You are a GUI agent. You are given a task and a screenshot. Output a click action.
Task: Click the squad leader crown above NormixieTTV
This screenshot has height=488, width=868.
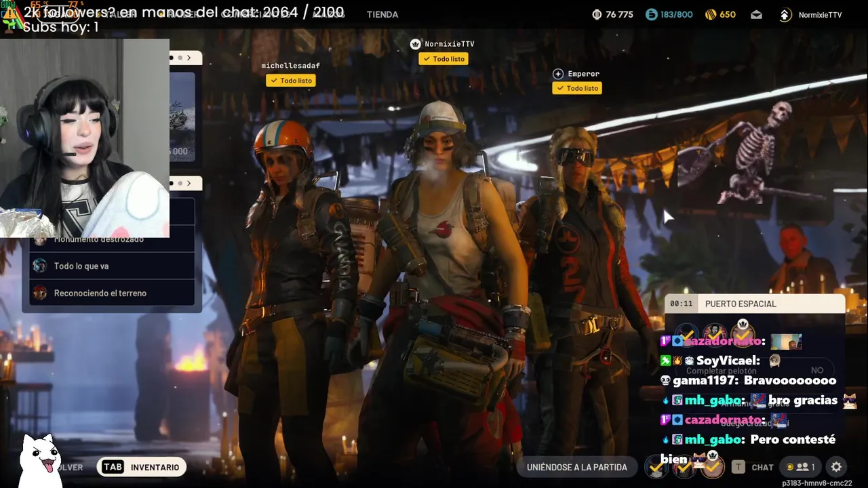click(x=416, y=44)
